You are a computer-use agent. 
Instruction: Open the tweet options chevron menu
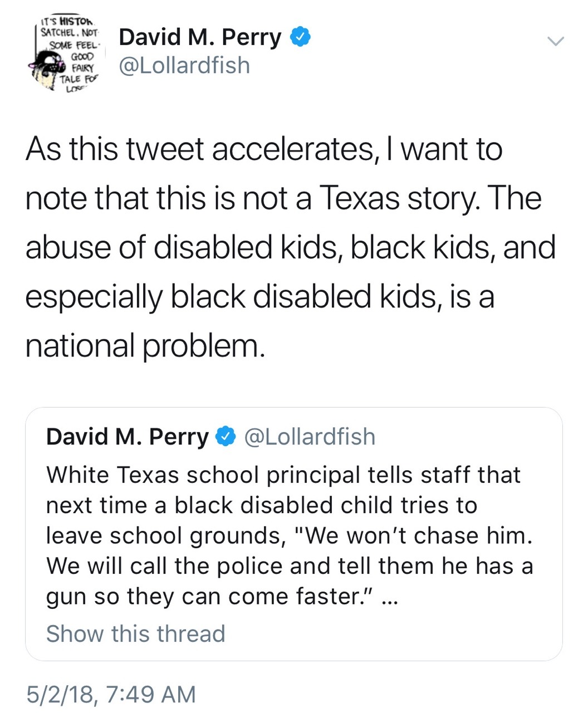(555, 41)
